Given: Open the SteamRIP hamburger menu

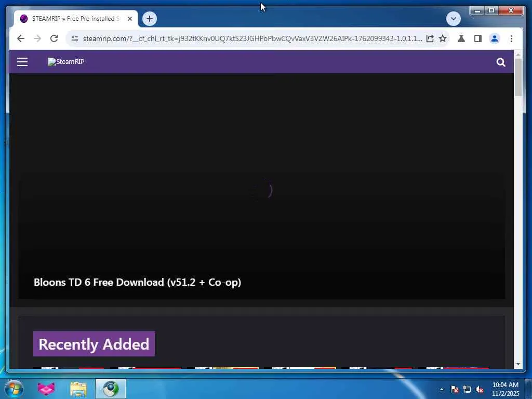Looking at the screenshot, I should [x=22, y=62].
